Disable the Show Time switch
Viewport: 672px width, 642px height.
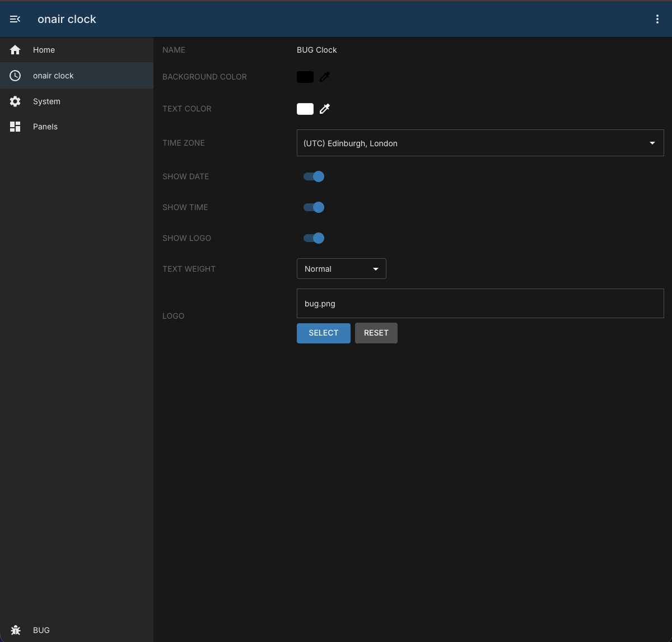click(314, 207)
